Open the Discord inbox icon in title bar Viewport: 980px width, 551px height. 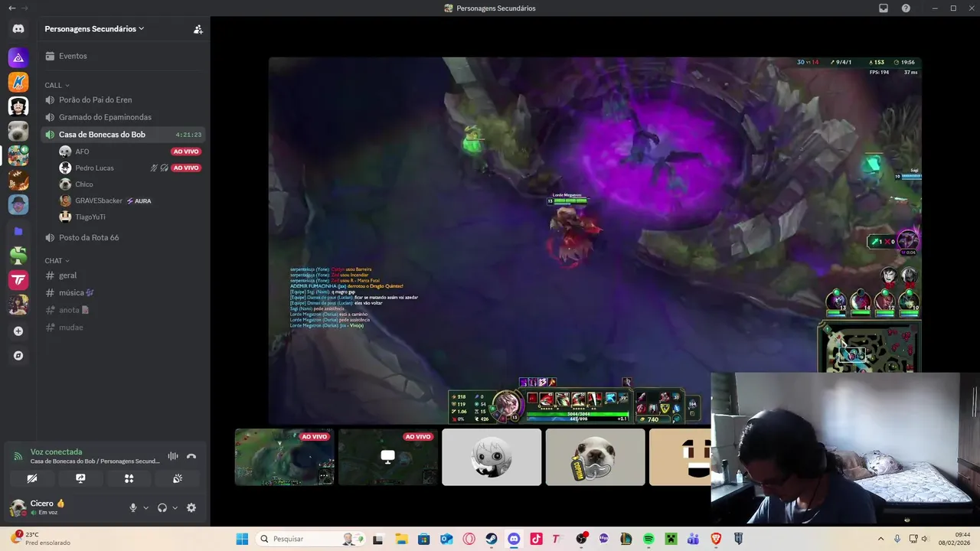tap(884, 8)
